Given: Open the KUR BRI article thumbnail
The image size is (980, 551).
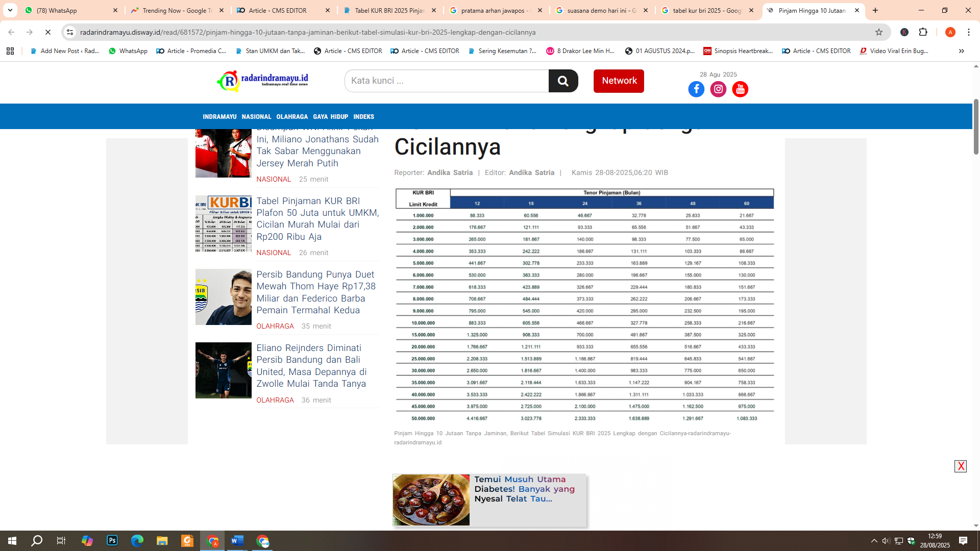Looking at the screenshot, I should (224, 223).
